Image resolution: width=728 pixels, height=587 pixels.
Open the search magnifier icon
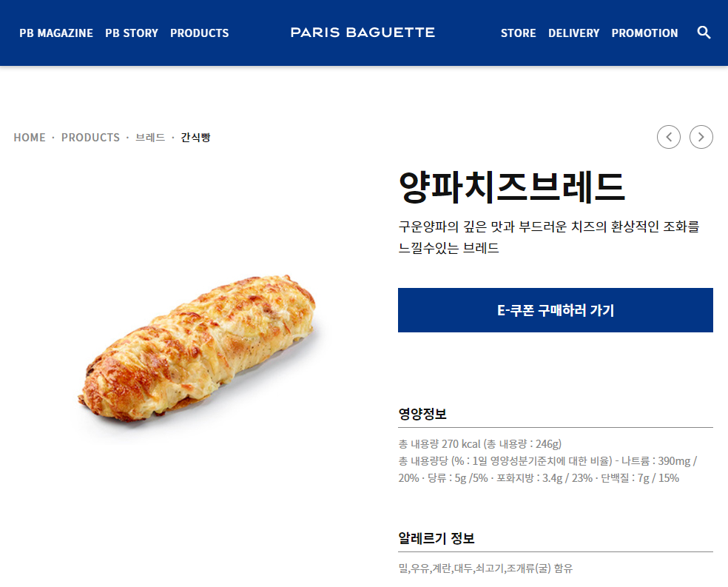[704, 33]
